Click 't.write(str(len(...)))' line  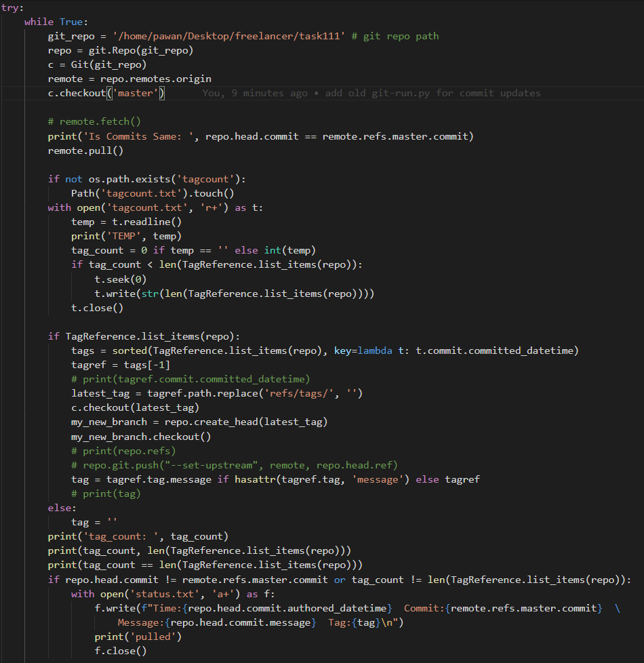[235, 294]
